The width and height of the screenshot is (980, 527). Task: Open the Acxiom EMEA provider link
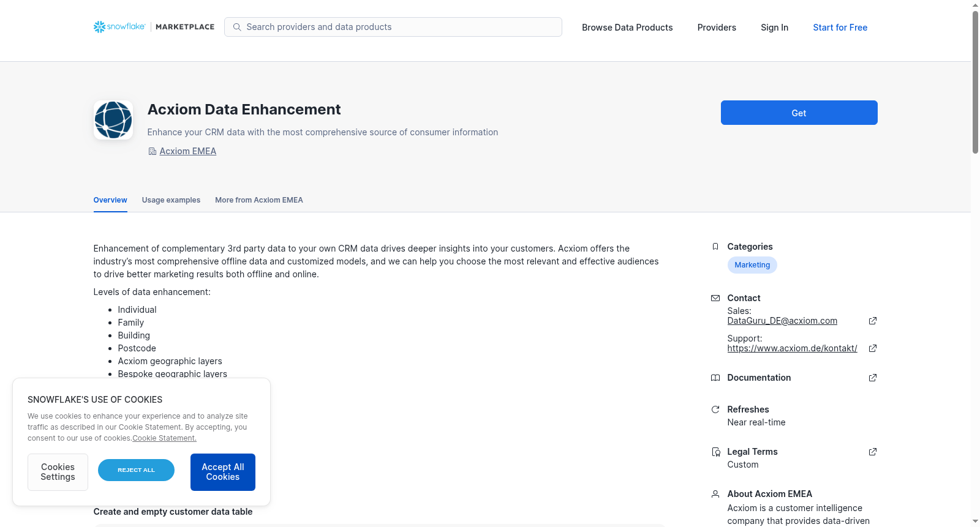pos(188,151)
